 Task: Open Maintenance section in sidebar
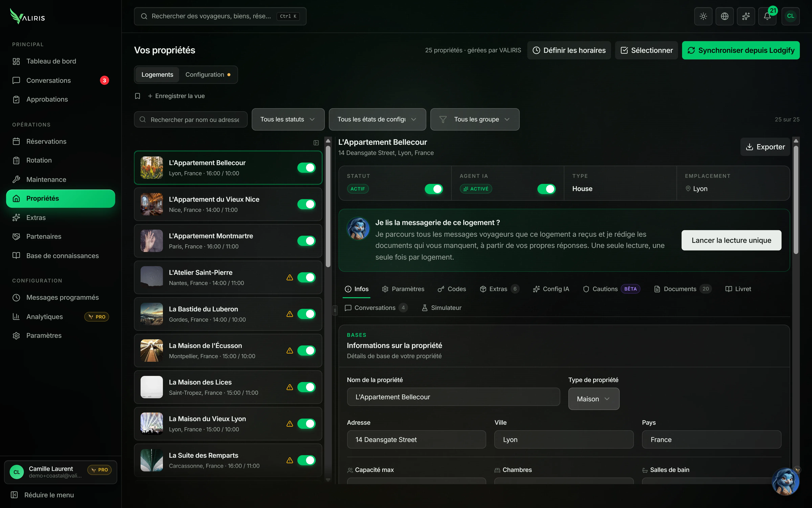pyautogui.click(x=60, y=179)
